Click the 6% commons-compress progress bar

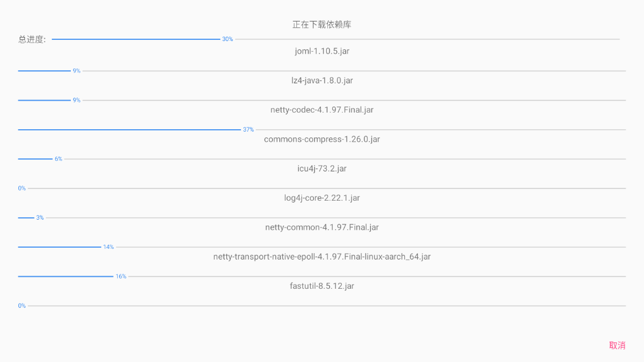point(322,159)
